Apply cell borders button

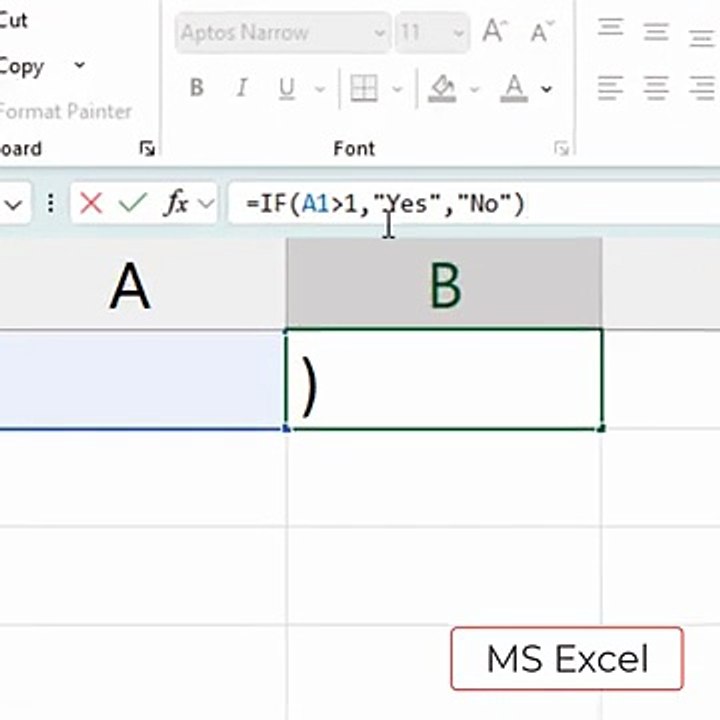[x=364, y=88]
